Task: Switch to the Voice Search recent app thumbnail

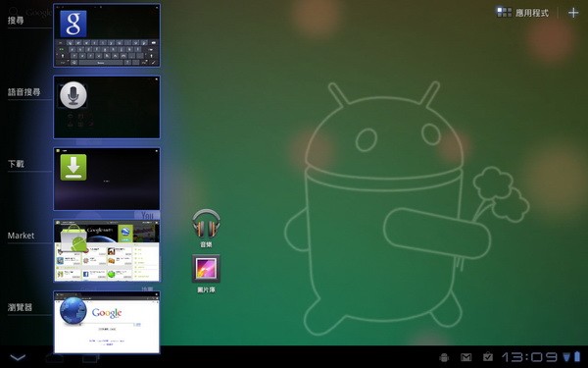Action: click(107, 107)
